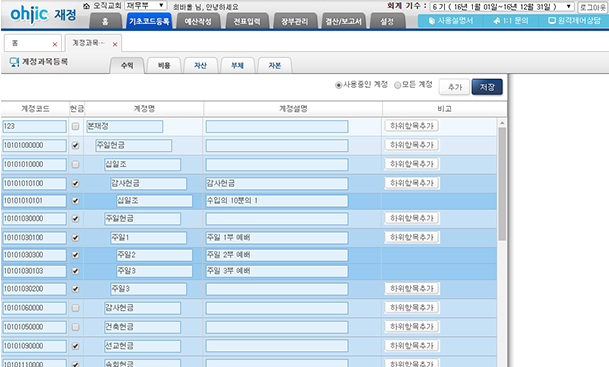Check the 현금 checkbox for code 10101060000
The width and height of the screenshot is (609, 367).
coord(75,308)
